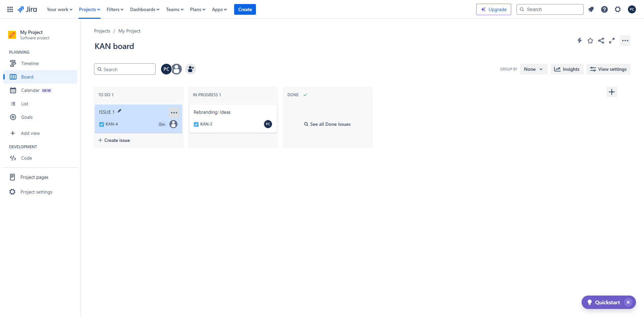The width and height of the screenshot is (644, 317).
Task: Focus the board Search field
Action: pos(125,69)
